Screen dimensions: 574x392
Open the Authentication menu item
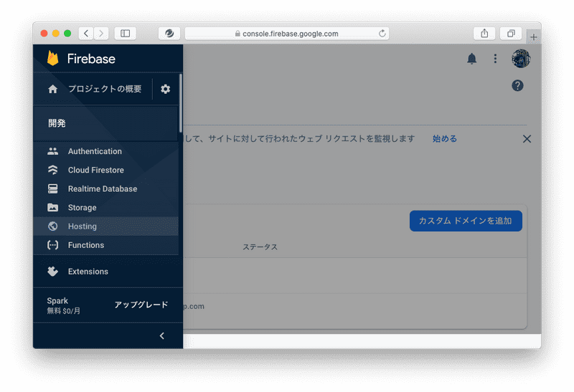click(x=105, y=151)
